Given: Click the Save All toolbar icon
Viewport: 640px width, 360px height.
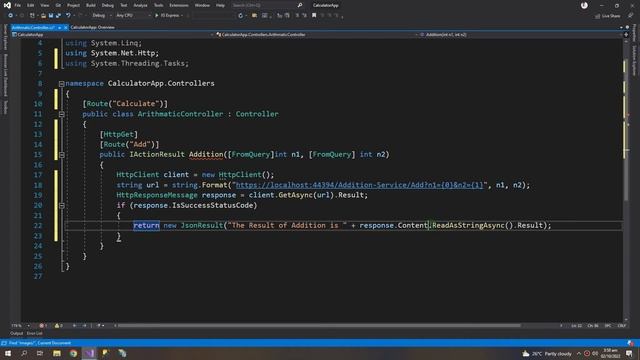Looking at the screenshot, I should (58, 16).
